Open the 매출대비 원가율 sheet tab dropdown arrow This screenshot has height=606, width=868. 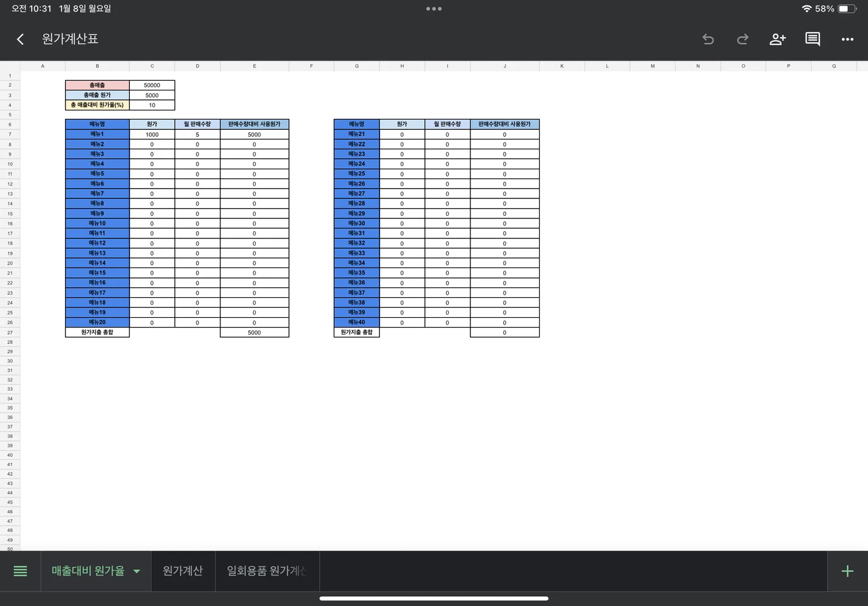(x=137, y=571)
